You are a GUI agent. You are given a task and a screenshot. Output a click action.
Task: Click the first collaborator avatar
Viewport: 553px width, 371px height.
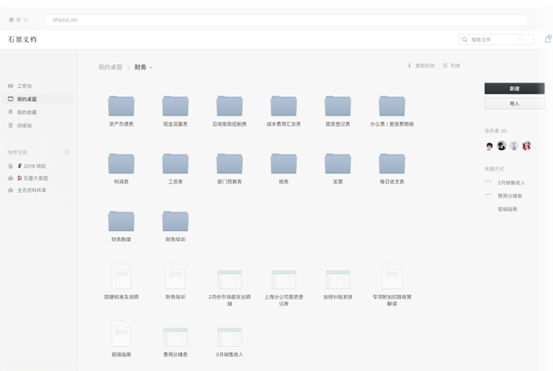(489, 146)
